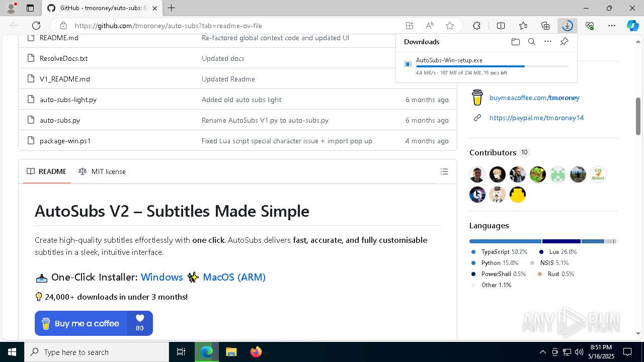Viewport: 644px width, 362px height.
Task: Open ResolveDocs.txt file
Action: click(63, 58)
